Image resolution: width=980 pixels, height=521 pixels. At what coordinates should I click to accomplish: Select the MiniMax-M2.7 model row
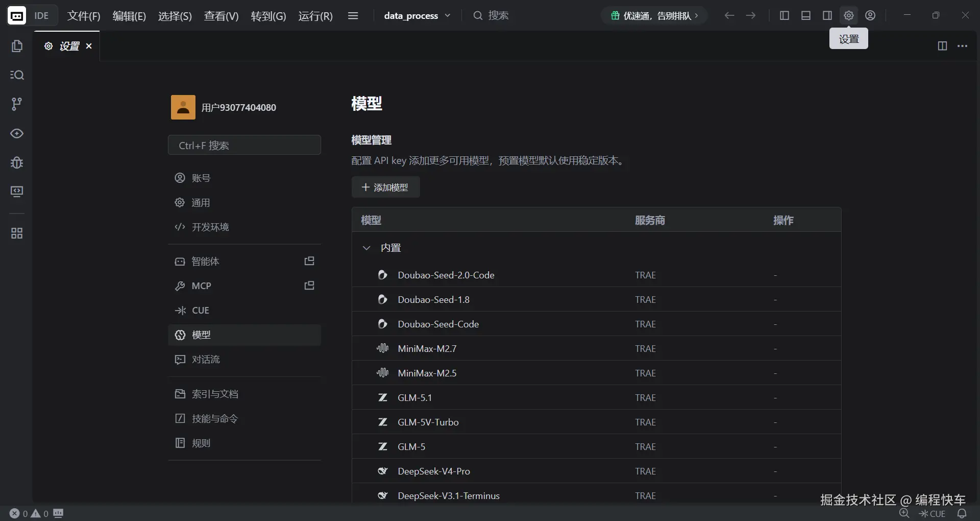pyautogui.click(x=596, y=348)
